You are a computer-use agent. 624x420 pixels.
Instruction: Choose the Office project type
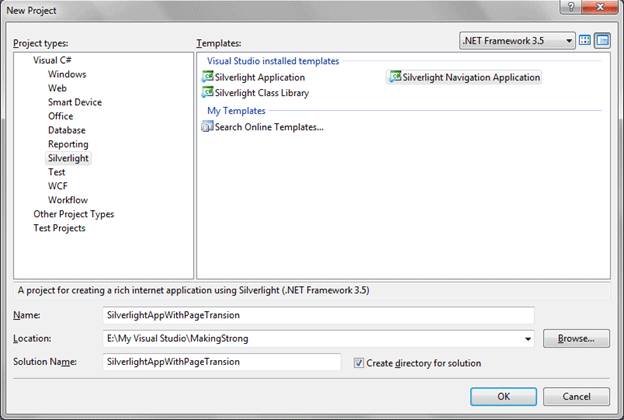(x=60, y=116)
